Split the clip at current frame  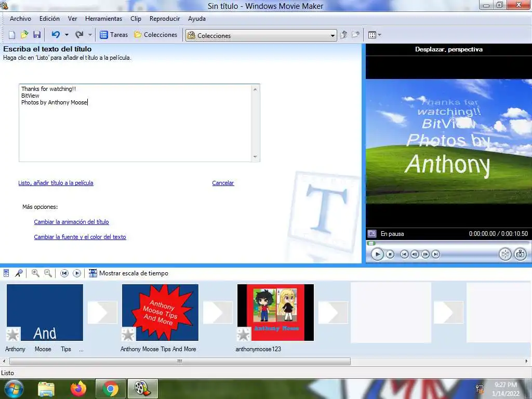[505, 254]
